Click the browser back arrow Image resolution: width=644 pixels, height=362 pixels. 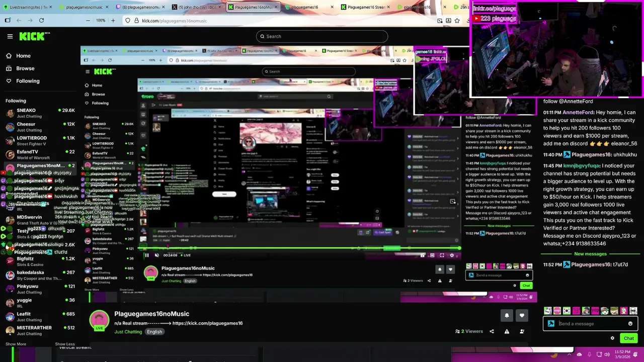tap(19, 21)
